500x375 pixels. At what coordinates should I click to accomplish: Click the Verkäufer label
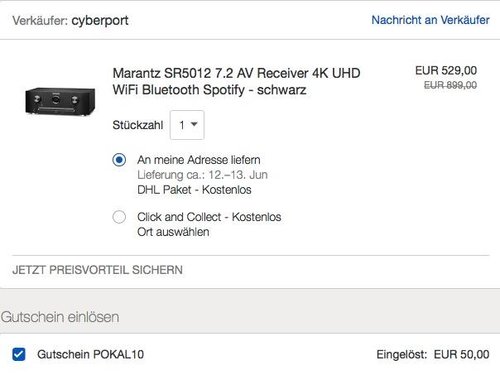pos(40,21)
